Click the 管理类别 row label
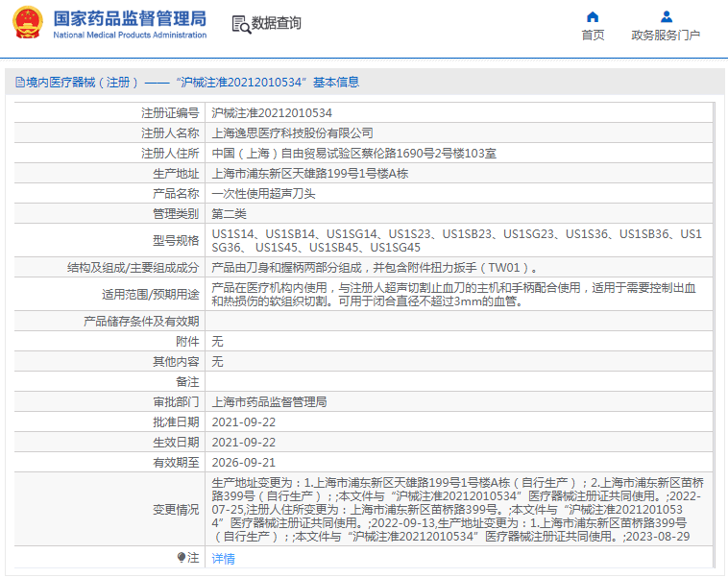The width and height of the screenshot is (728, 578). coord(176,213)
